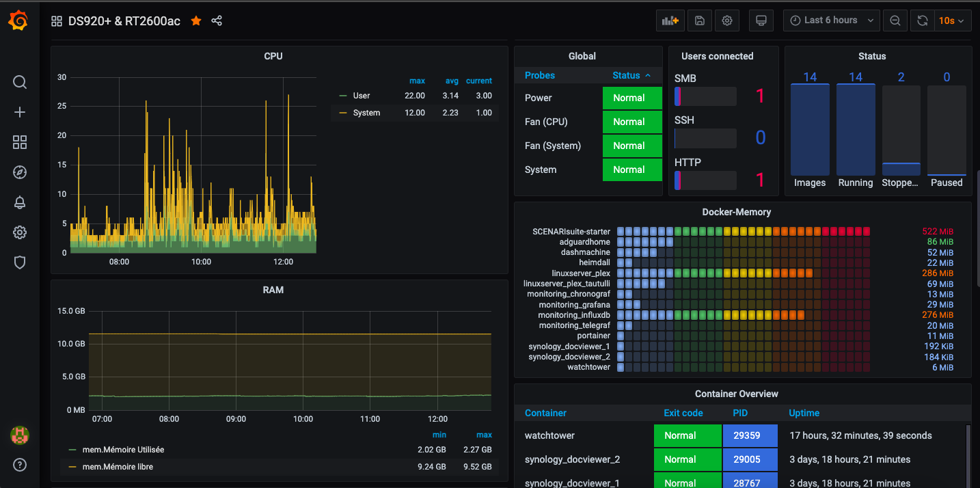The width and height of the screenshot is (980, 488).
Task: Click the Container Overview vertical scrollbar
Action: [967, 455]
